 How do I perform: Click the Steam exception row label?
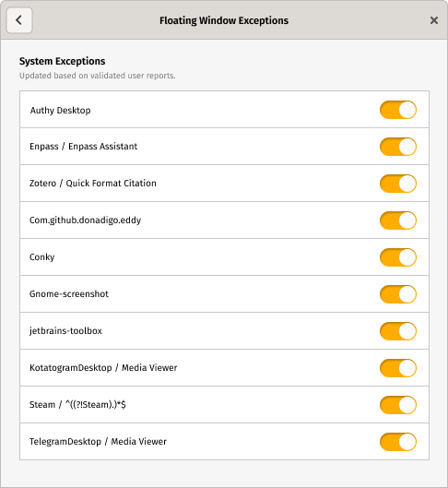(x=77, y=405)
